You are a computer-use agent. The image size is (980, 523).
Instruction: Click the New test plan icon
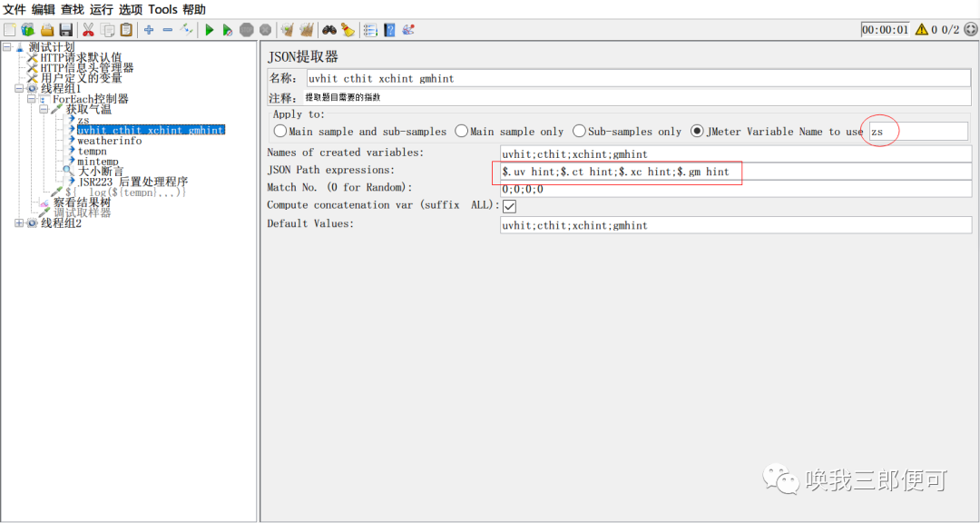click(10, 29)
